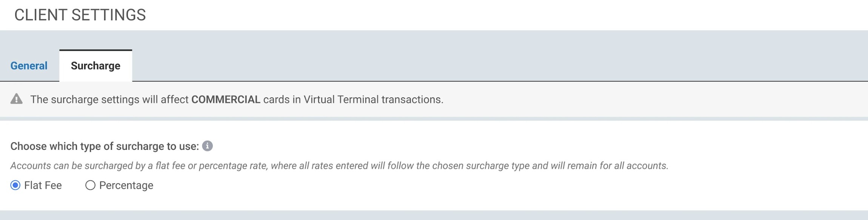Click the Percentage option label
Viewport: 868px width, 220px height.
[126, 185]
